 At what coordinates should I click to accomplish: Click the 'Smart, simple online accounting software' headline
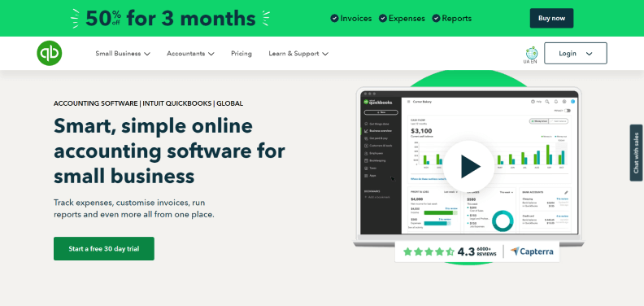click(169, 151)
